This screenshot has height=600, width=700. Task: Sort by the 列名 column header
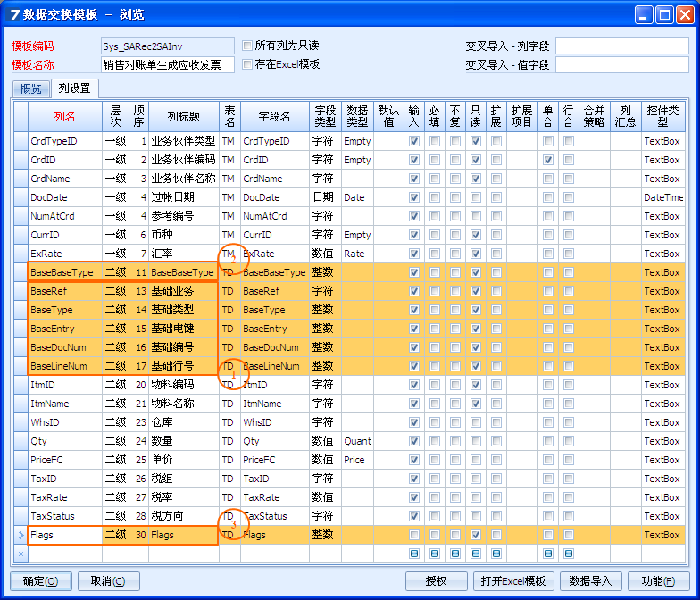click(65, 116)
